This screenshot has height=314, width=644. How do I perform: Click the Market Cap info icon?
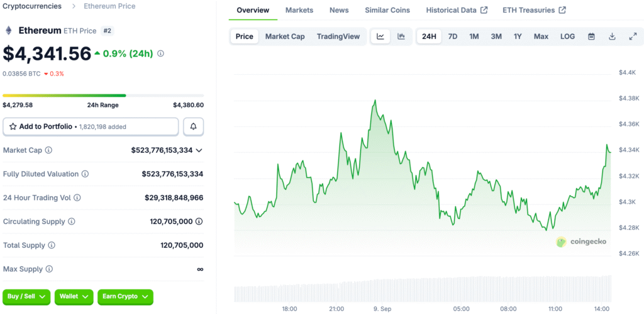[x=48, y=150]
